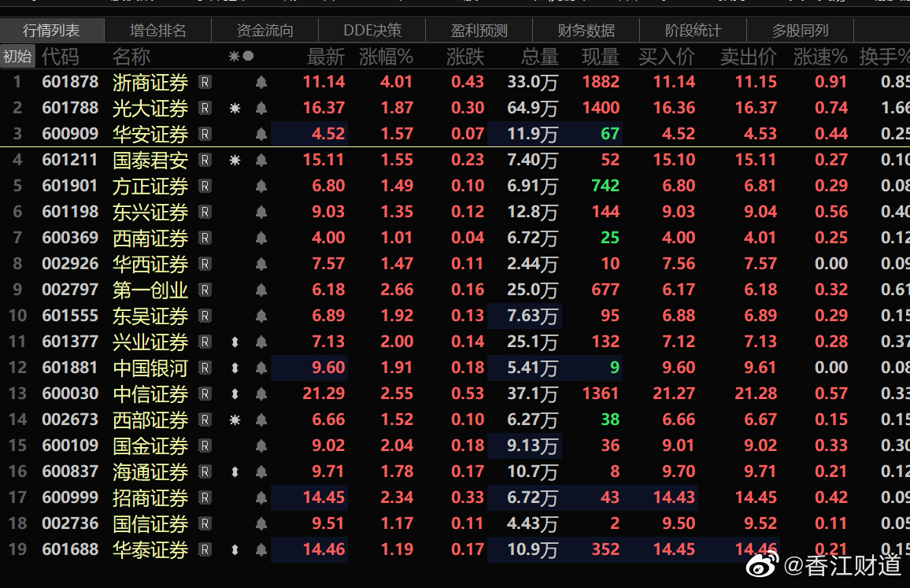Select stock code 601901
This screenshot has height=588, width=910.
[x=70, y=186]
